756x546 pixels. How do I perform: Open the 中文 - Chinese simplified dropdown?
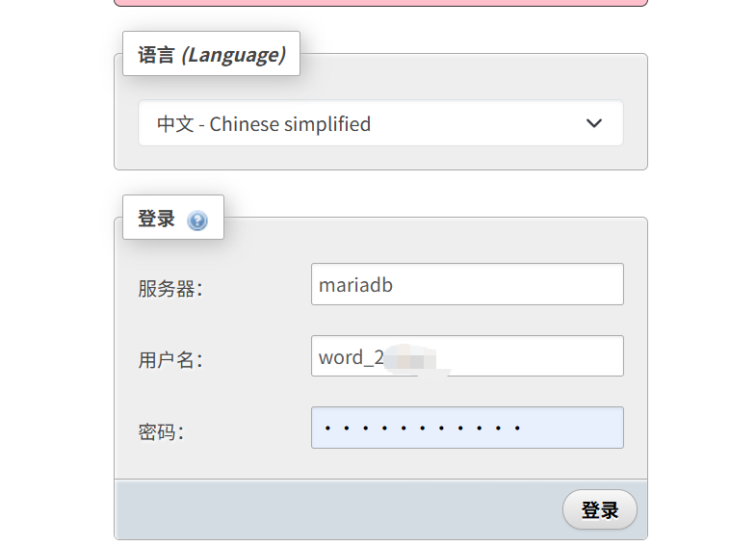point(379,123)
